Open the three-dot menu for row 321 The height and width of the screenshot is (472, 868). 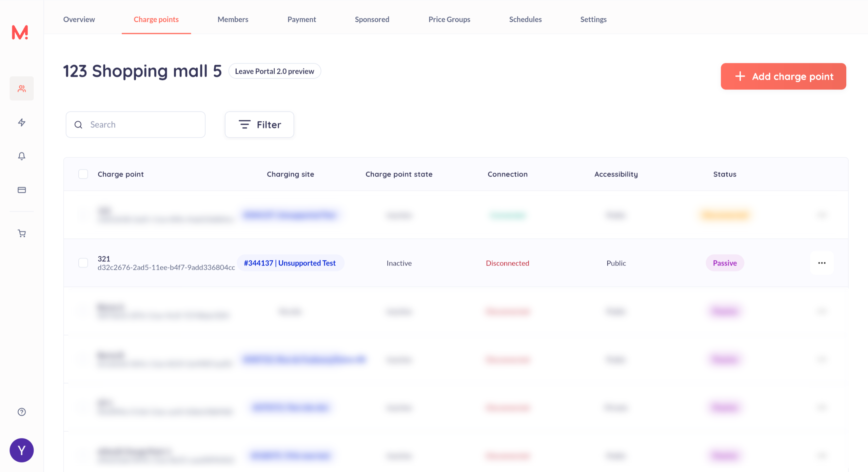click(822, 263)
